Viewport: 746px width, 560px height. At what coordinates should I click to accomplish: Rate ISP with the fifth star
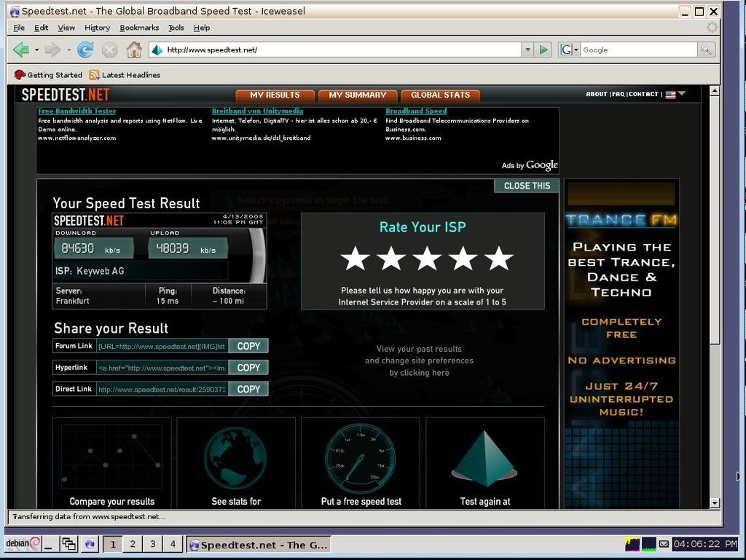tap(498, 258)
